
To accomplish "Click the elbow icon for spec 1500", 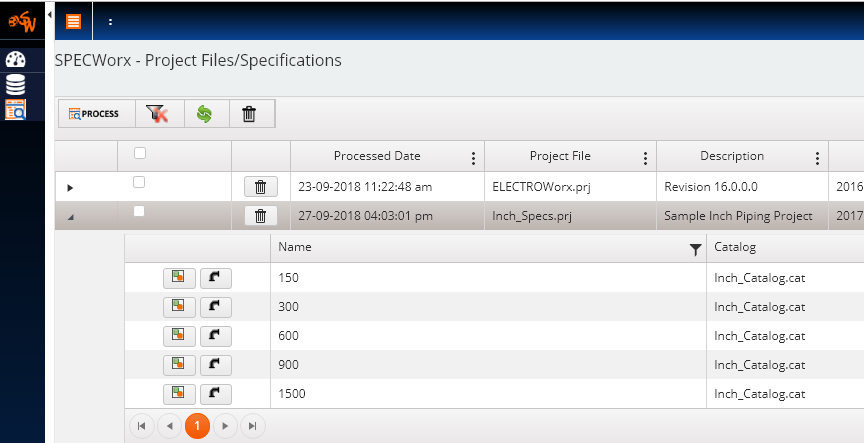I will coord(215,394).
